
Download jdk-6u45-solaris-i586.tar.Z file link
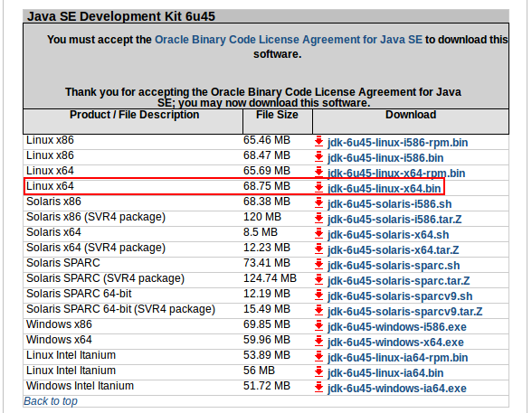point(394,220)
